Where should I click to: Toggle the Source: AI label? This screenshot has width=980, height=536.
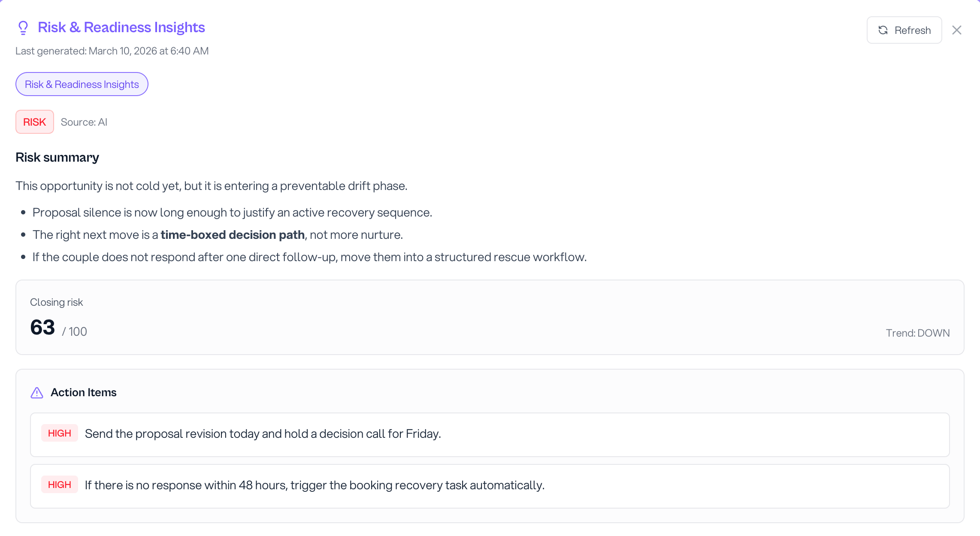(84, 122)
